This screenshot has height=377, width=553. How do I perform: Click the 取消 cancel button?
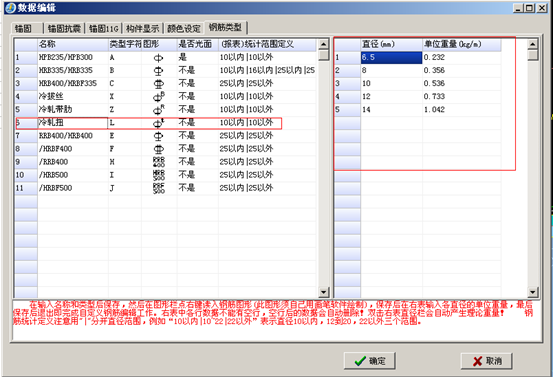(486, 361)
